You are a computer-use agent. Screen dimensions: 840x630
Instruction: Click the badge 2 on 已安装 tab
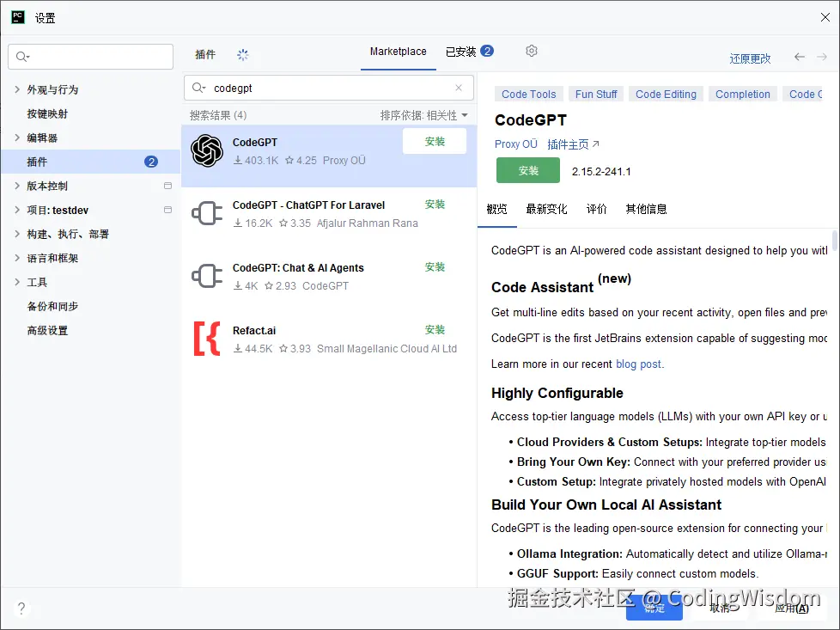point(487,51)
